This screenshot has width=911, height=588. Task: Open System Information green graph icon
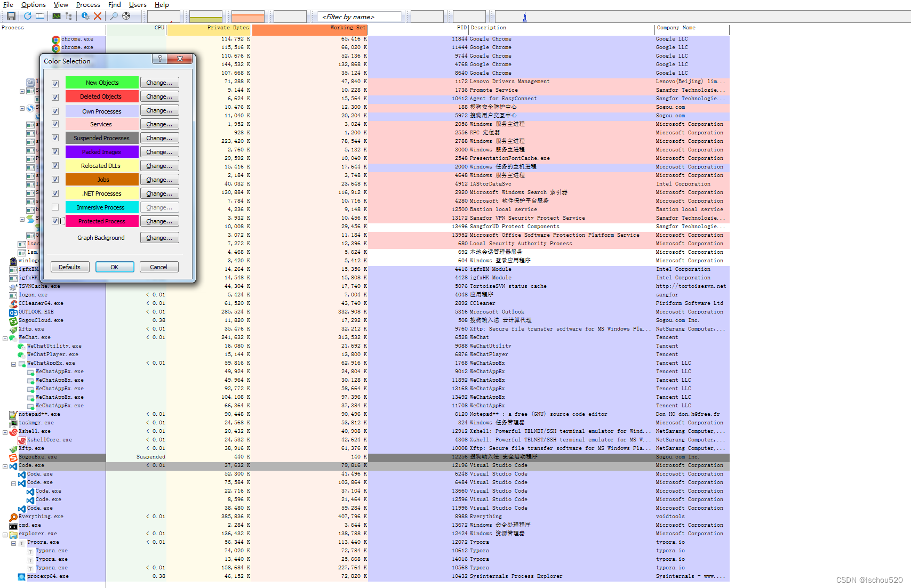tap(57, 16)
